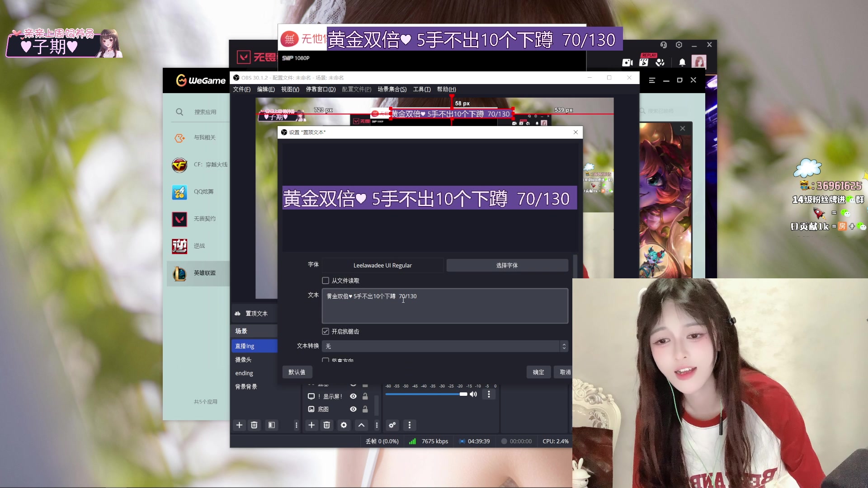Image resolution: width=868 pixels, height=488 pixels.
Task: Select the 底图 source row
Action: (323, 409)
